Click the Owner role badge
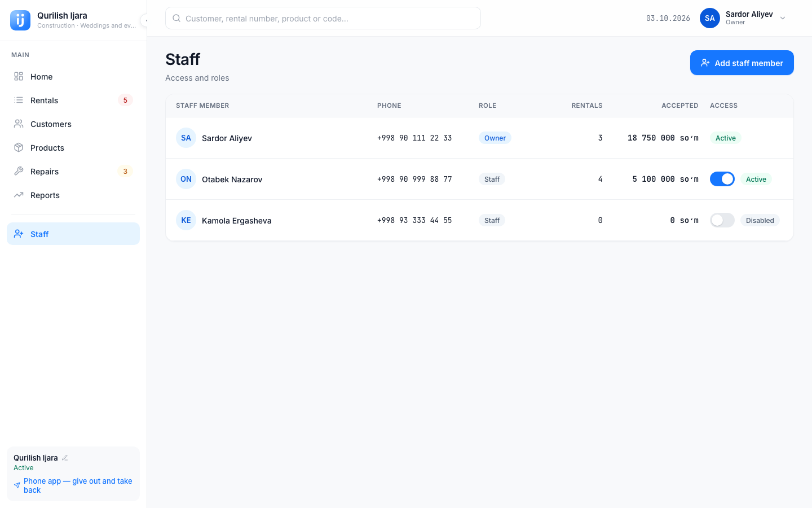This screenshot has height=508, width=812. tap(495, 138)
